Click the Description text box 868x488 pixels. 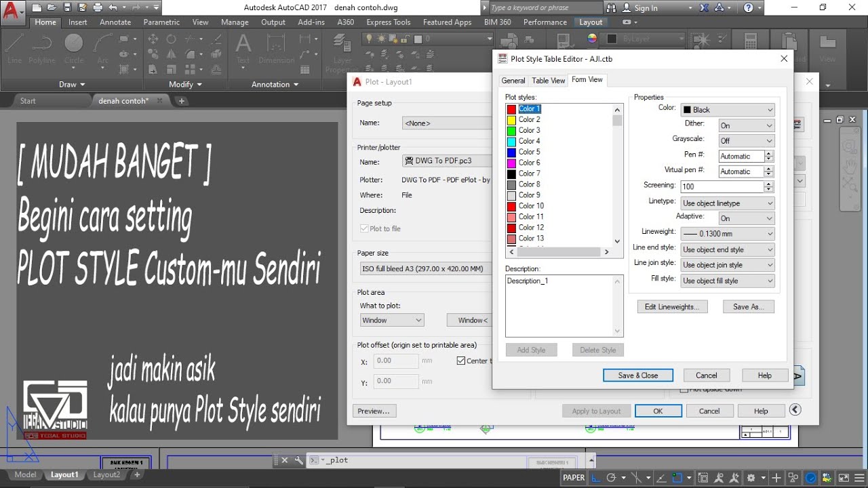pyautogui.click(x=564, y=306)
